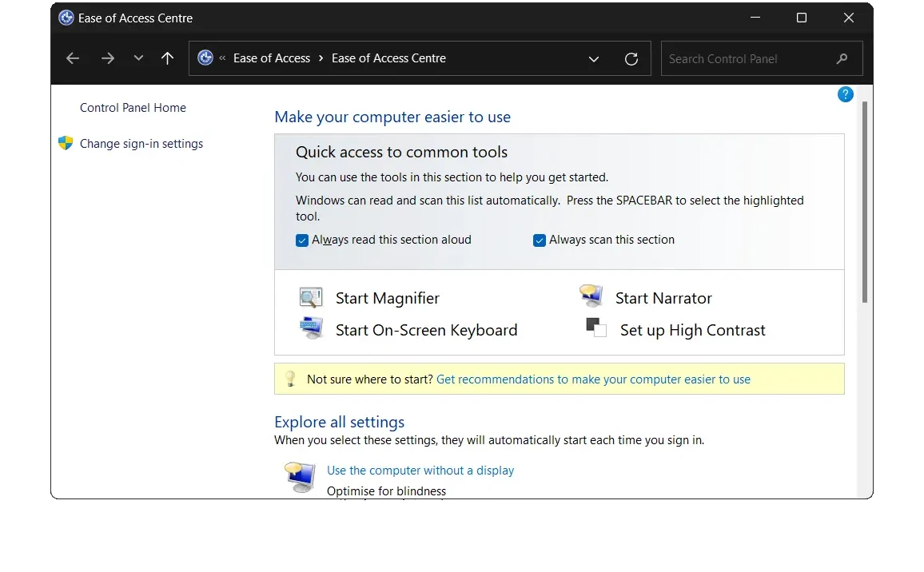Open Use the computer without a display
Viewport: 924px width, 572px height.
click(x=420, y=471)
